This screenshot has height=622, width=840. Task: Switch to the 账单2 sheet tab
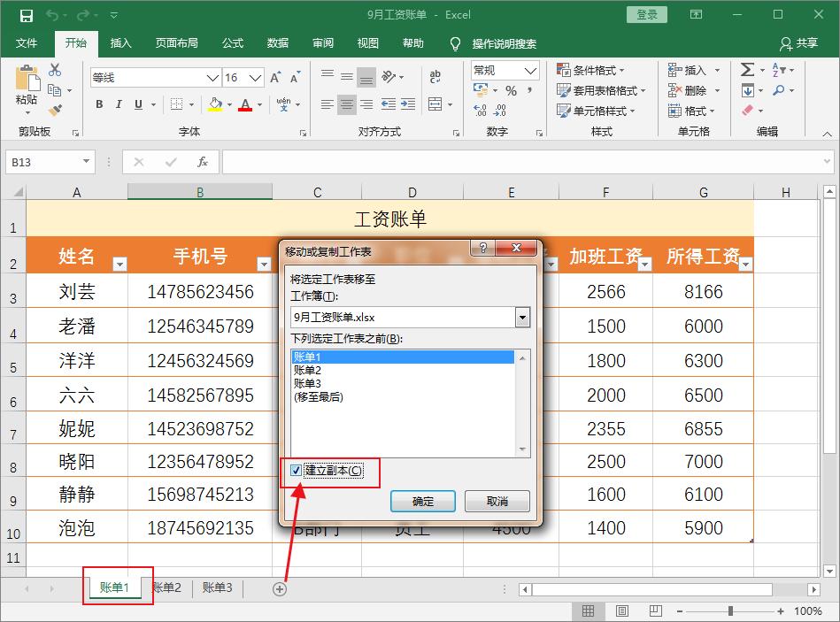[x=166, y=587]
